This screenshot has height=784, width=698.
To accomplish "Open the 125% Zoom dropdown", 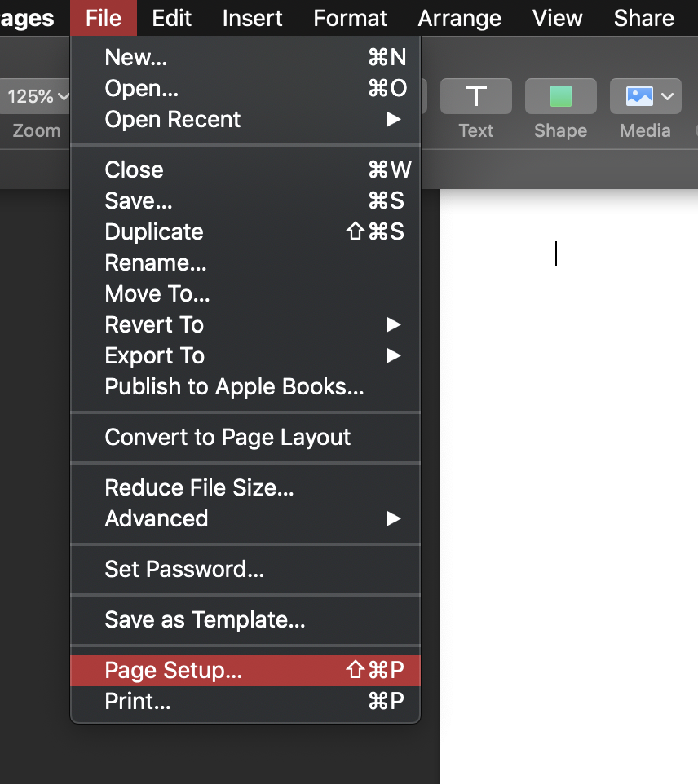I will click(x=38, y=96).
